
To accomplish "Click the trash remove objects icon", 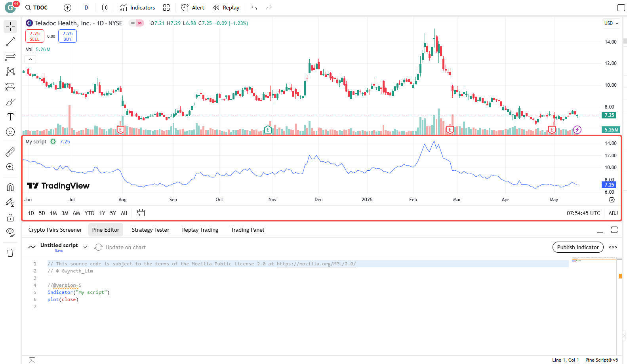I will (10, 253).
